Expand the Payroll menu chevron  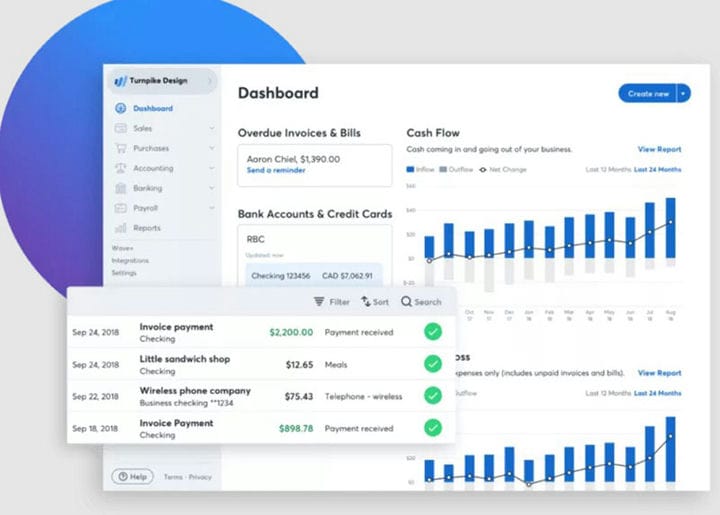pyautogui.click(x=212, y=208)
